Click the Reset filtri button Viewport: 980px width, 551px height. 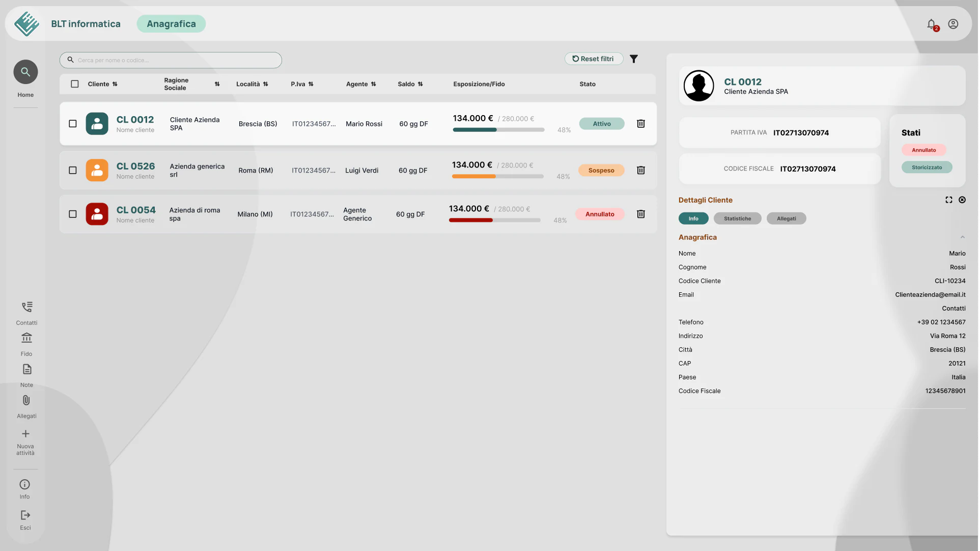[594, 59]
